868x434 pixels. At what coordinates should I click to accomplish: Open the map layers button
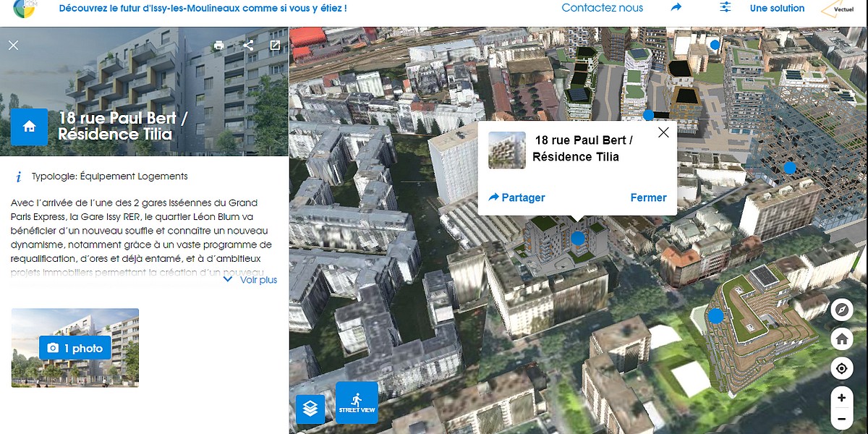click(x=310, y=409)
